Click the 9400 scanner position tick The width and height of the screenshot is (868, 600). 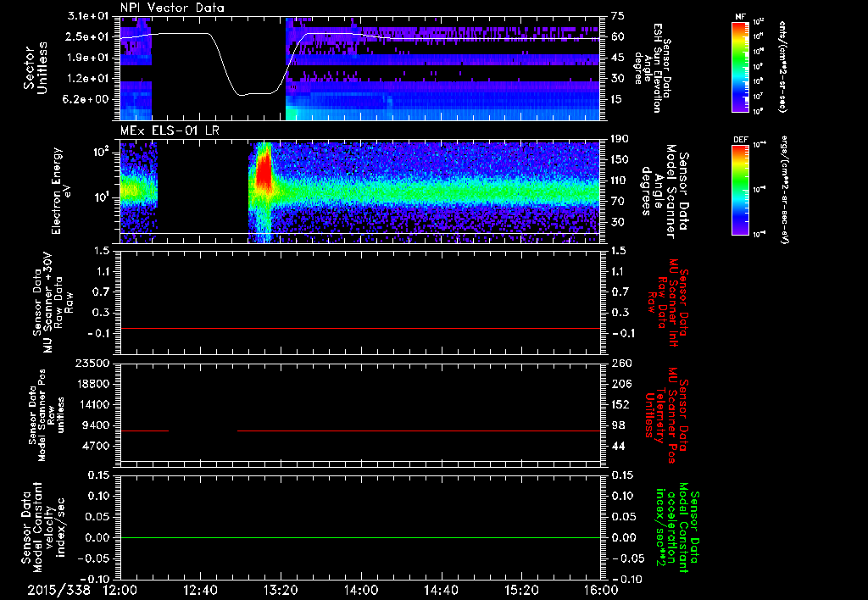click(95, 425)
